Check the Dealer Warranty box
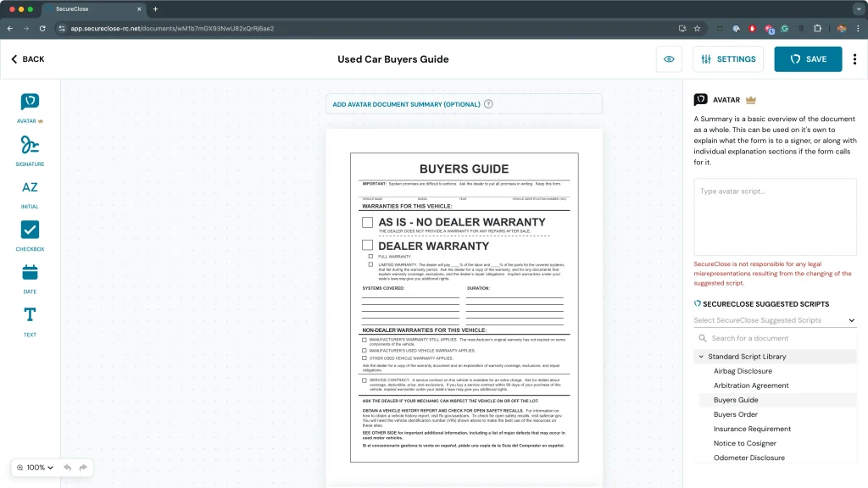The height and width of the screenshot is (488, 868). point(367,245)
